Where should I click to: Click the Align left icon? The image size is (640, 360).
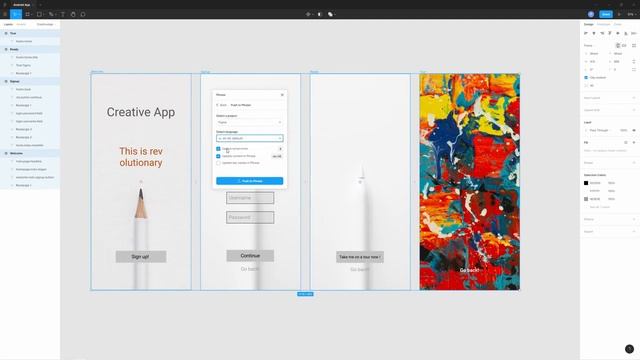click(586, 33)
